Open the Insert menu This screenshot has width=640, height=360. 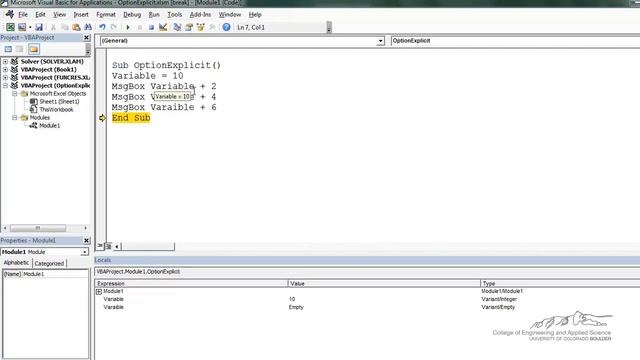81,14
